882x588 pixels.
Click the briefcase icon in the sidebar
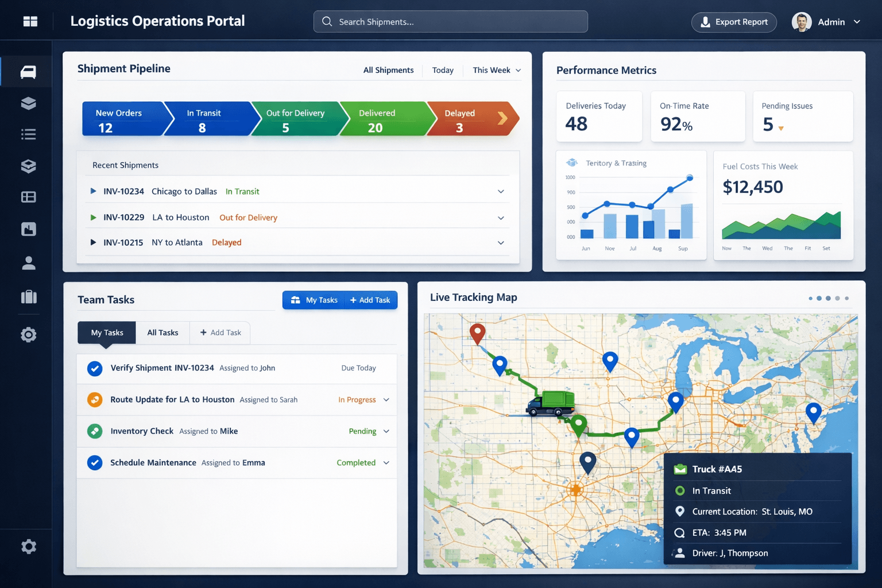tap(28, 297)
